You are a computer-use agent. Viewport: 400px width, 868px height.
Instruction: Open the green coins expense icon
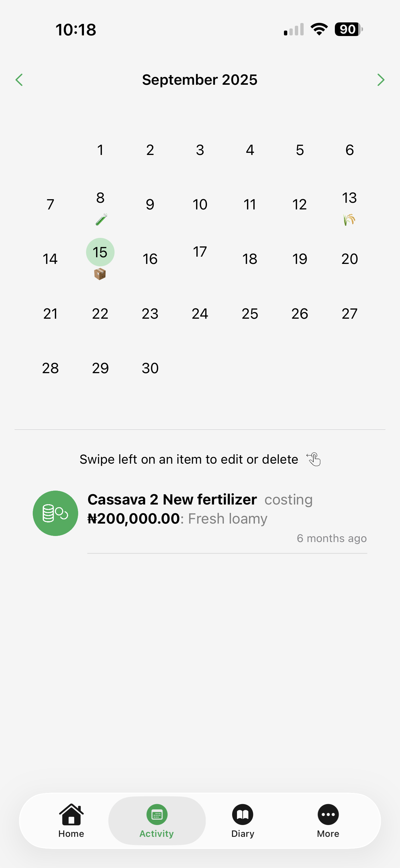(x=55, y=513)
